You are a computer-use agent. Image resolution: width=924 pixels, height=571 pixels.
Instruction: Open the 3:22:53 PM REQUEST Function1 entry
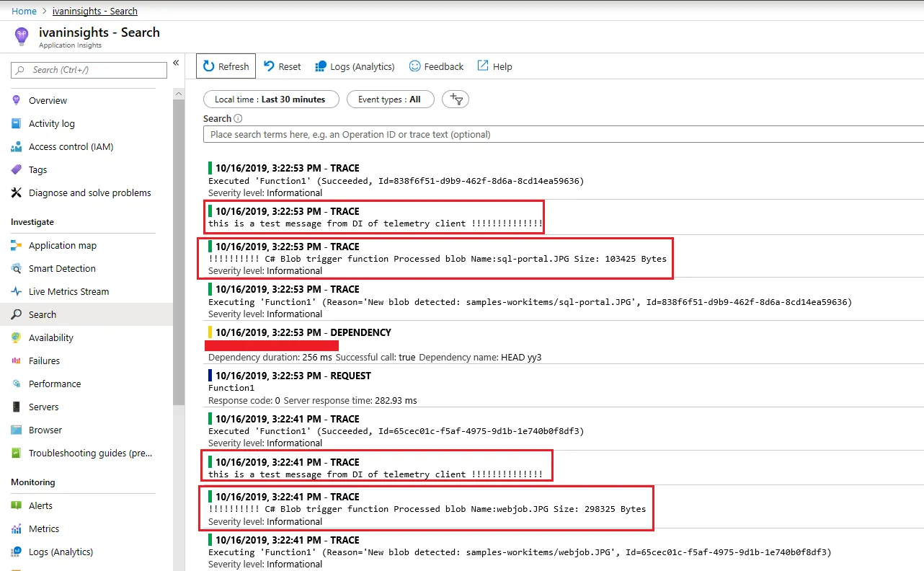coord(563,388)
